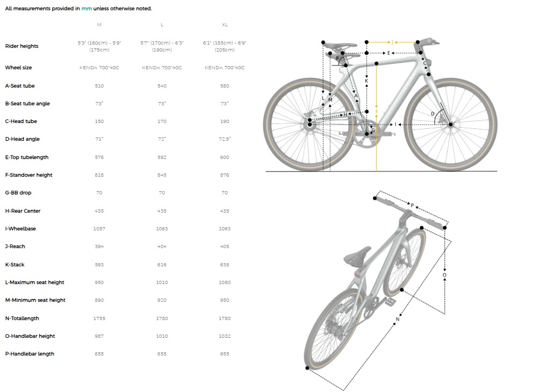Select the M size column header
Viewport: 533px width, 392px height.
point(99,25)
